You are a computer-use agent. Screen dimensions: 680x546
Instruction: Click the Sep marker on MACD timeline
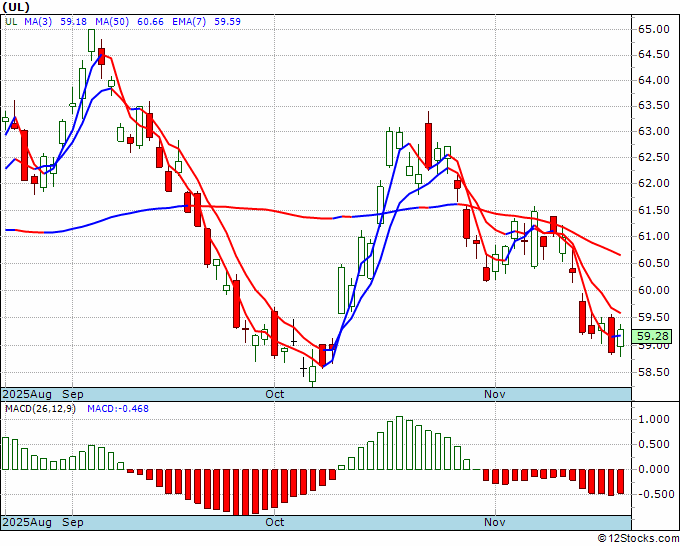click(x=73, y=522)
